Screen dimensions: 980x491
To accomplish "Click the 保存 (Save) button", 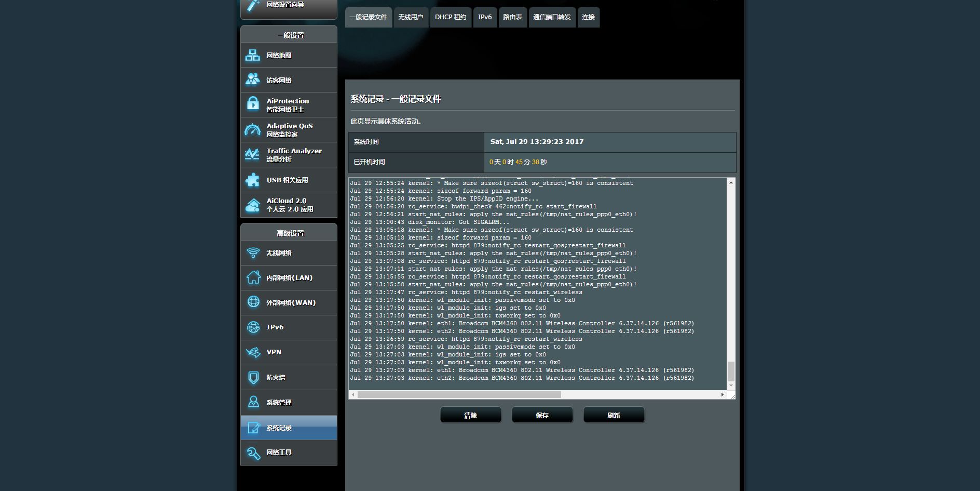I will [x=542, y=415].
